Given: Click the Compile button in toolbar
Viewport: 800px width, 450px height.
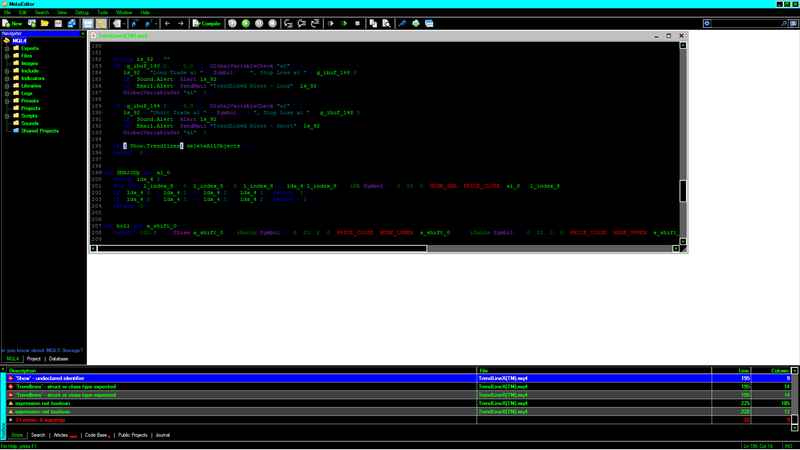Looking at the screenshot, I should click(207, 23).
